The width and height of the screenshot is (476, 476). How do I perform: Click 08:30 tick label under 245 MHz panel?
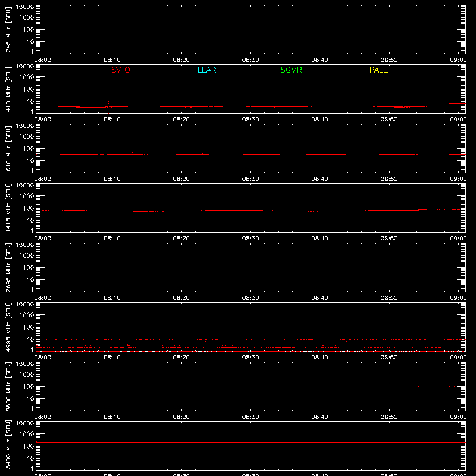tap(250, 60)
